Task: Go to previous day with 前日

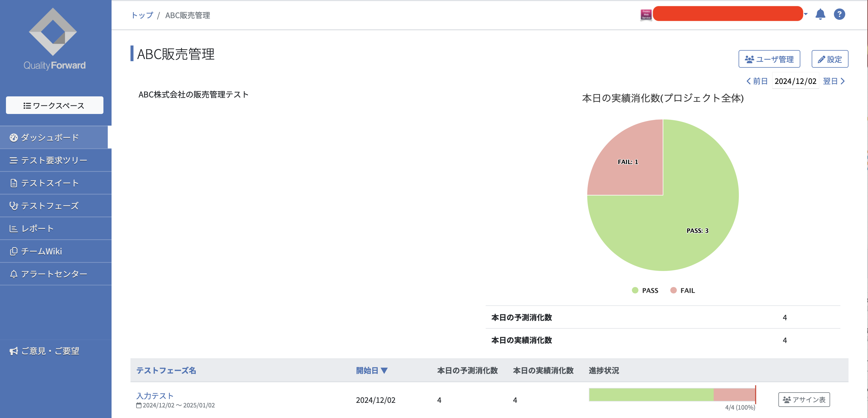Action: point(757,81)
